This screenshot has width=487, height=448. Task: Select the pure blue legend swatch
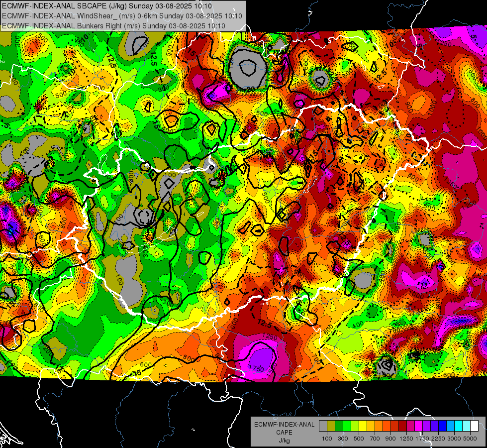point(443,426)
